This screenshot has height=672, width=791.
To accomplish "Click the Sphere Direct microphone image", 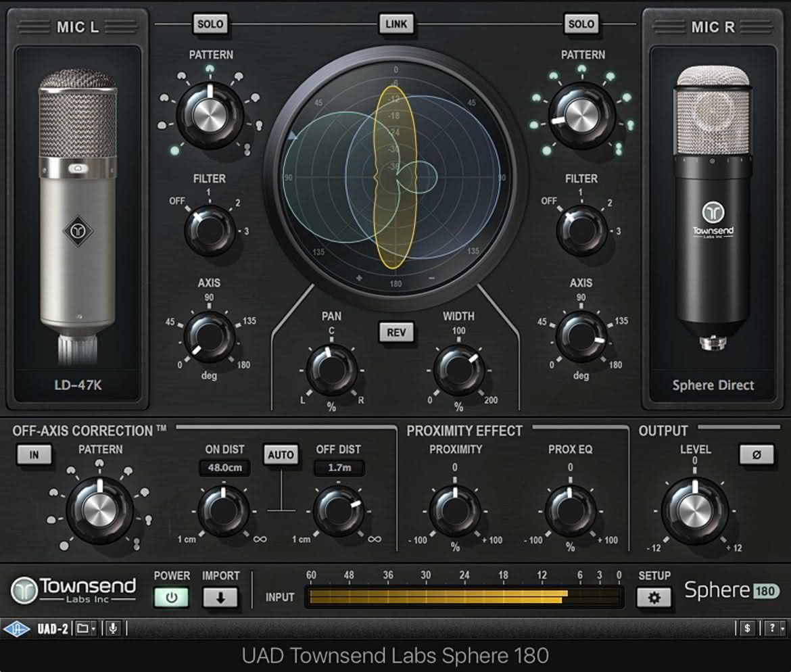I will click(713, 207).
